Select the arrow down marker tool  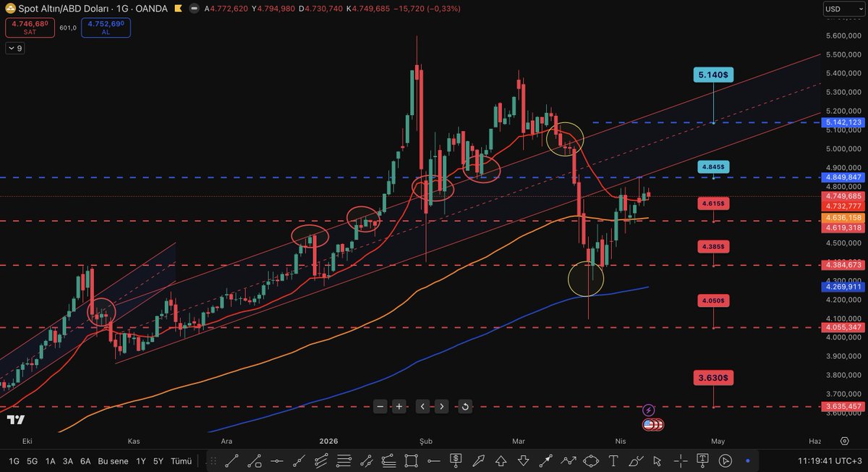[523, 460]
